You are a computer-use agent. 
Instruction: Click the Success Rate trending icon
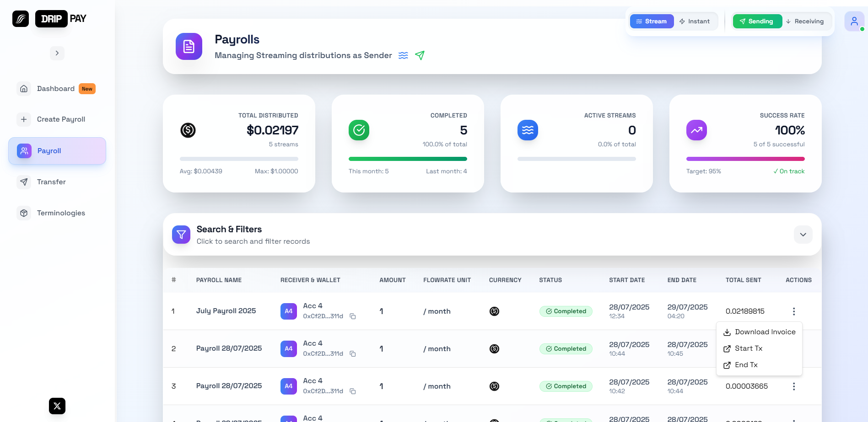(696, 130)
